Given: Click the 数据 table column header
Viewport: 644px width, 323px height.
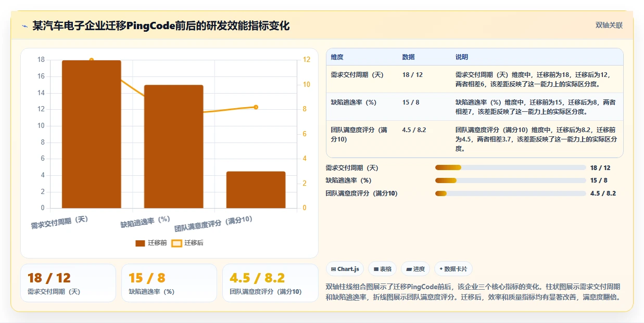Looking at the screenshot, I should pos(409,57).
